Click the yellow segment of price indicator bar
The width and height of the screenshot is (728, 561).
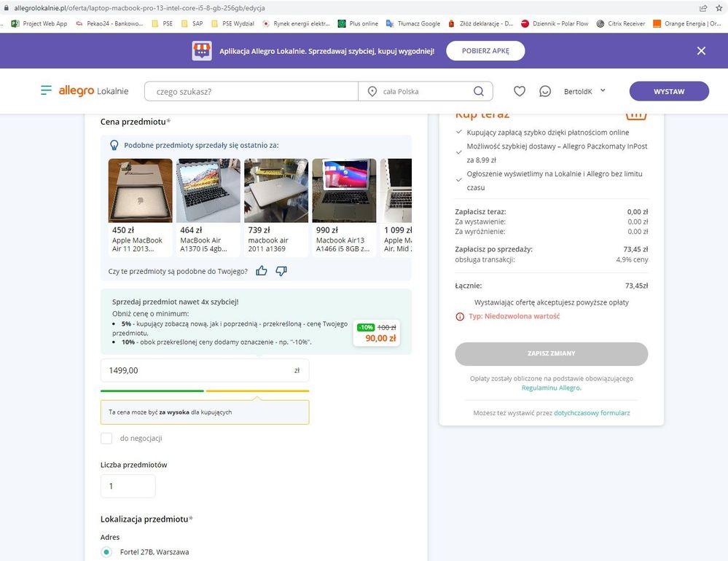(x=257, y=391)
